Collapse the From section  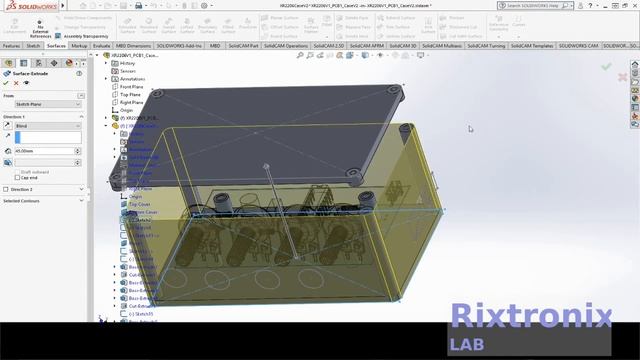tap(81, 96)
